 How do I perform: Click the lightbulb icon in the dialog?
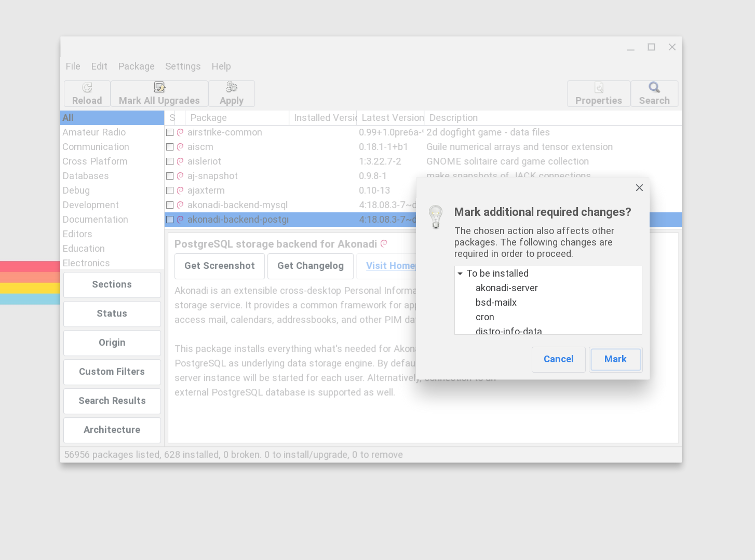436,217
